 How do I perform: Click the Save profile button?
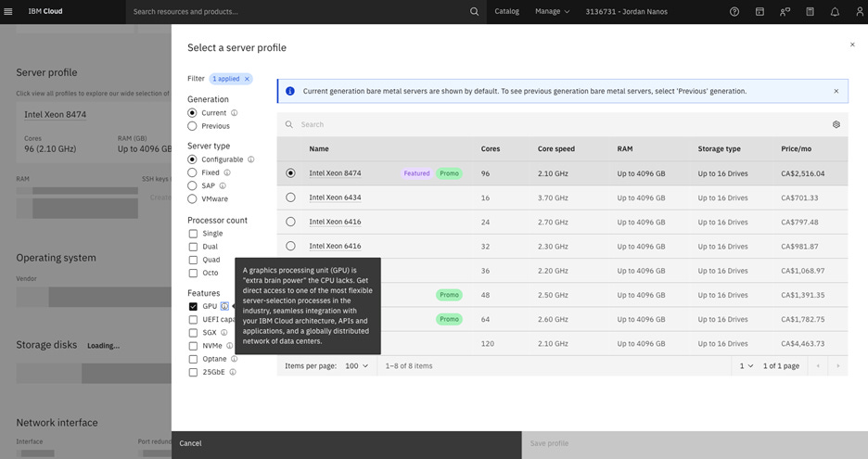point(695,443)
